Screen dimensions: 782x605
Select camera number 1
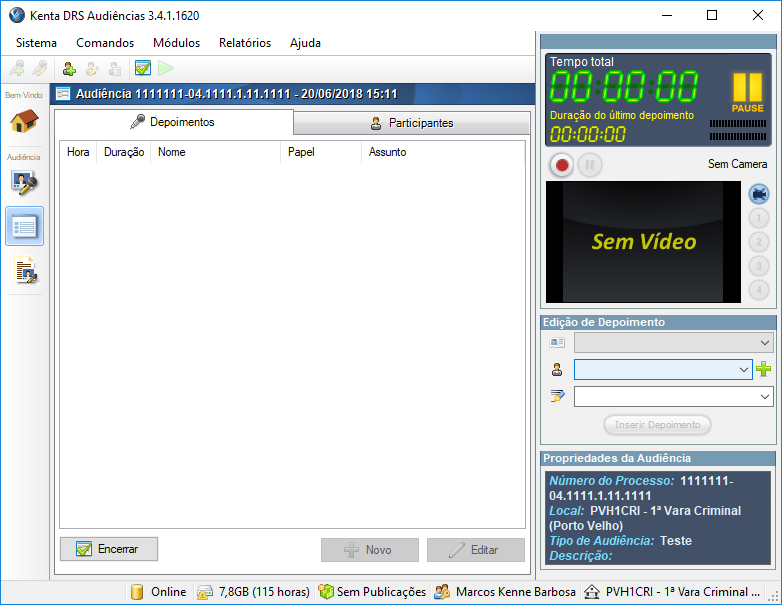tap(759, 218)
